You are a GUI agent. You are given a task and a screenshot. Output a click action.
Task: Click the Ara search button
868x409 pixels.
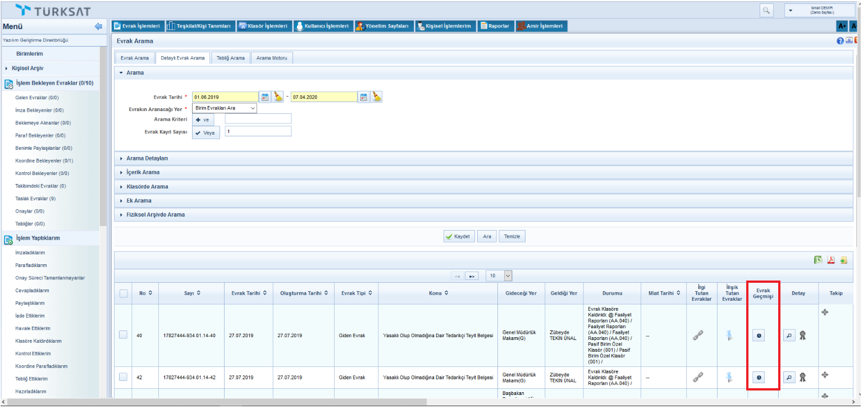point(487,236)
